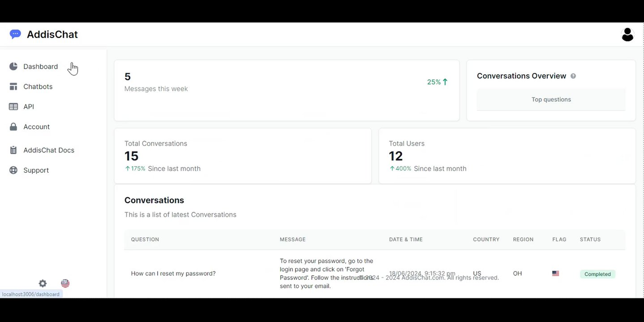This screenshot has height=322, width=644.
Task: Change language using the US flag icon
Action: pyautogui.click(x=65, y=284)
